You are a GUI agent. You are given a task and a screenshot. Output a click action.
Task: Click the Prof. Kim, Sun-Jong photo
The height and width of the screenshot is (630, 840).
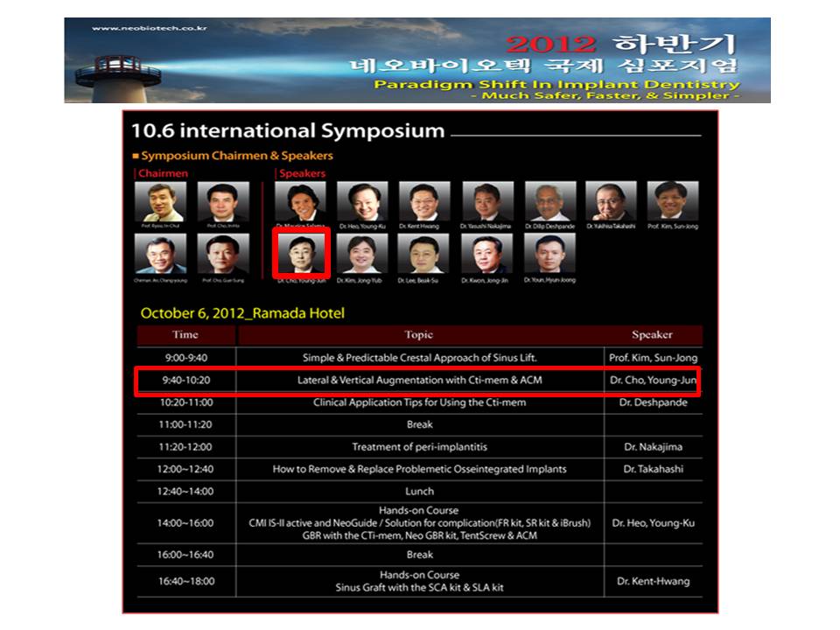(673, 201)
